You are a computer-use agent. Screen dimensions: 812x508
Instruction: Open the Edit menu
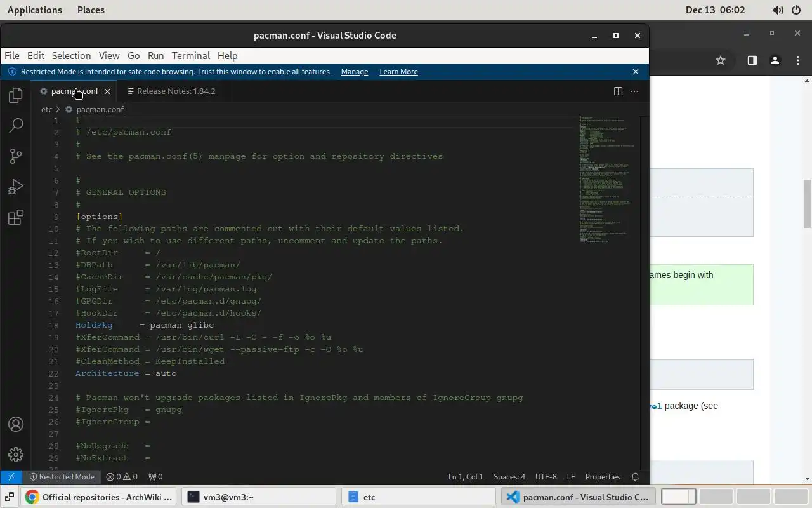[x=36, y=56]
